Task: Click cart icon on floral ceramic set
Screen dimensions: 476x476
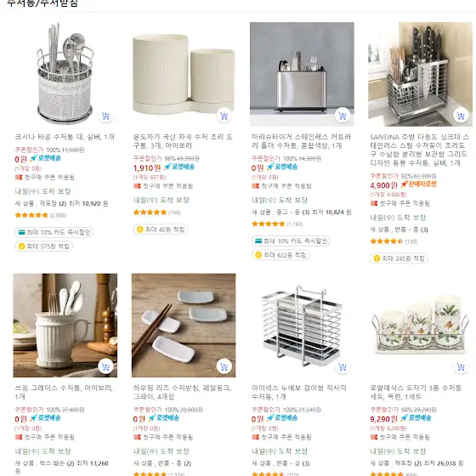Action: click(x=461, y=367)
